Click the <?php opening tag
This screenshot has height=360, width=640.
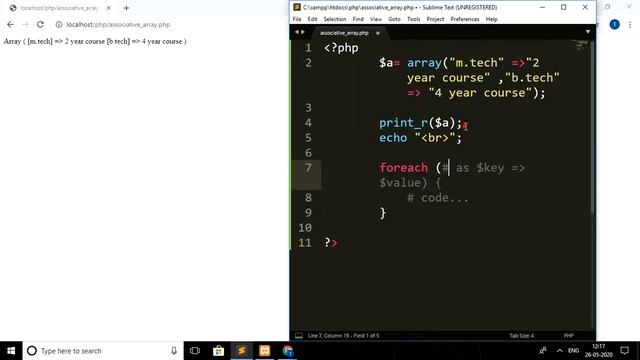coord(341,48)
